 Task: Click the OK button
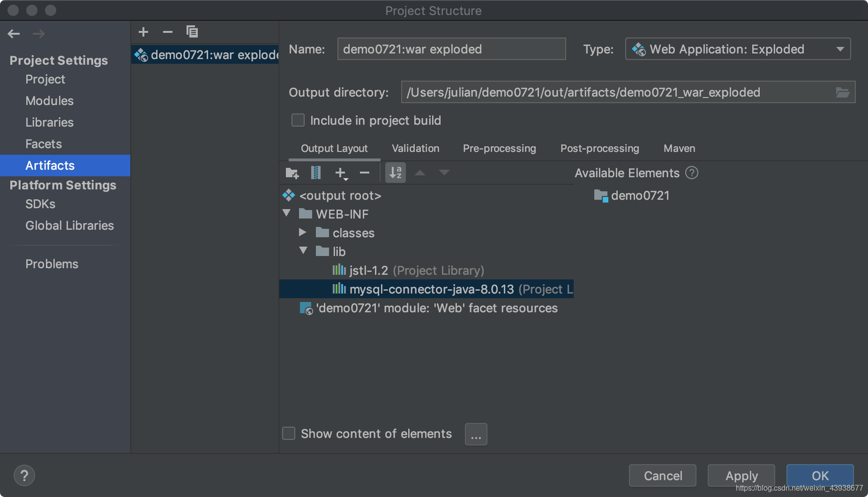point(820,475)
